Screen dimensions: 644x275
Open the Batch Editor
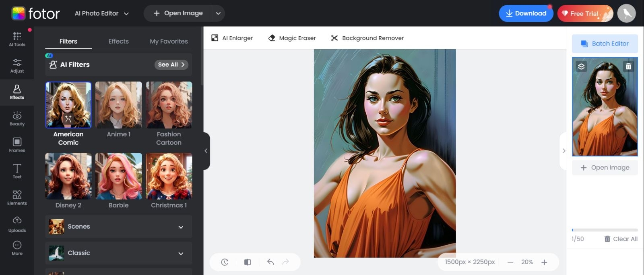(x=605, y=44)
